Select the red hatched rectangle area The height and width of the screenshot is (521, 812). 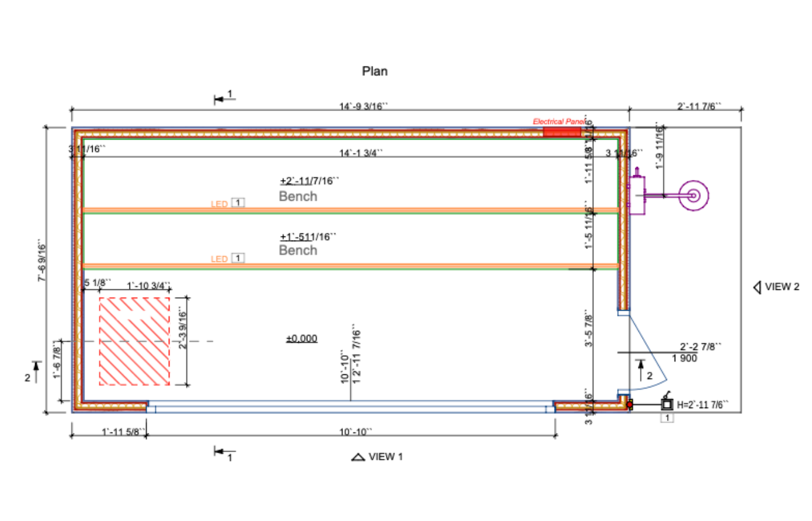click(x=134, y=340)
